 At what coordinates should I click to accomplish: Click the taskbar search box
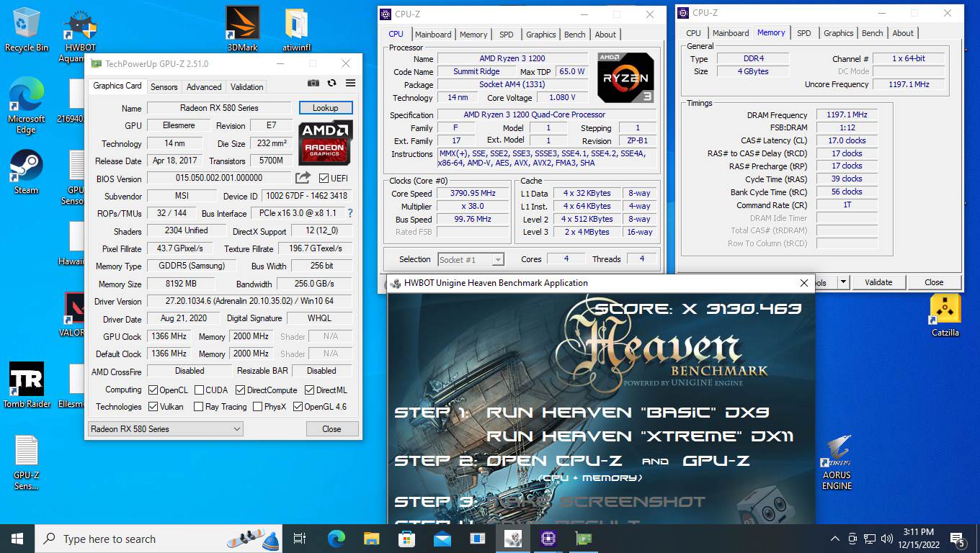coord(159,539)
